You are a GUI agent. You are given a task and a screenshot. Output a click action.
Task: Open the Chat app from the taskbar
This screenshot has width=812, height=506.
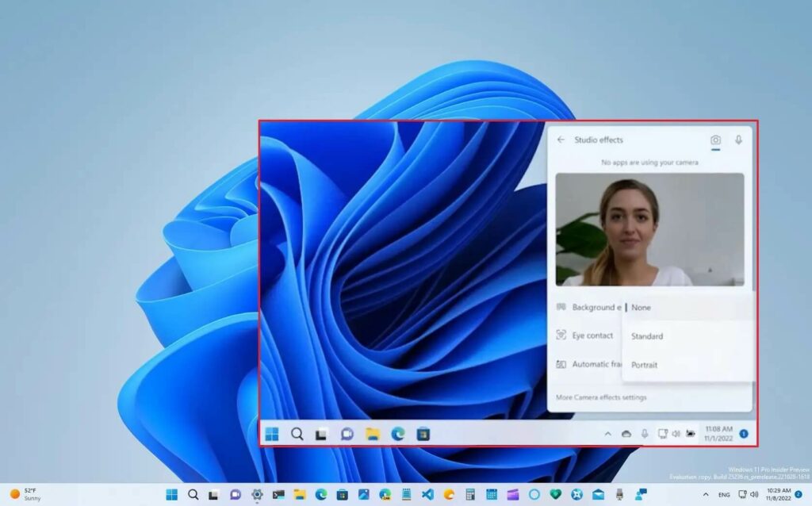[347, 434]
